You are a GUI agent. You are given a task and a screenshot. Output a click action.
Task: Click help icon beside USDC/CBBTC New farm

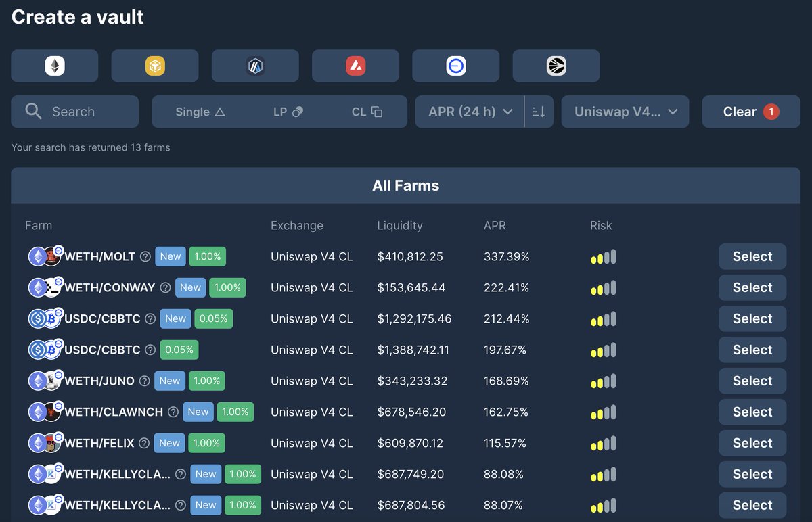pyautogui.click(x=150, y=318)
